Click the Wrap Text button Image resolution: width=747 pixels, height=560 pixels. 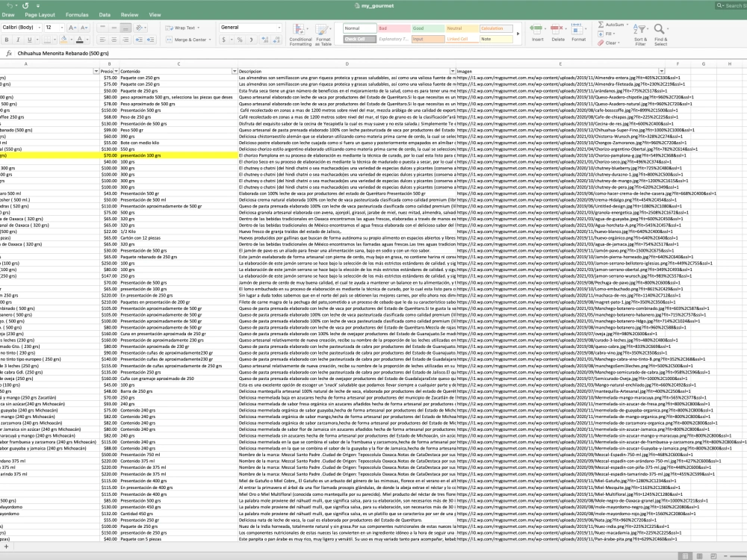[182, 28]
